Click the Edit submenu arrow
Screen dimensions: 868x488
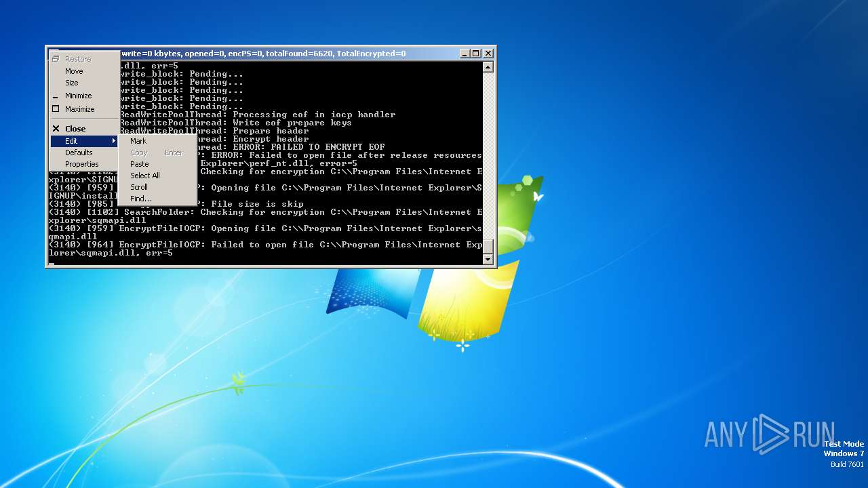(114, 141)
